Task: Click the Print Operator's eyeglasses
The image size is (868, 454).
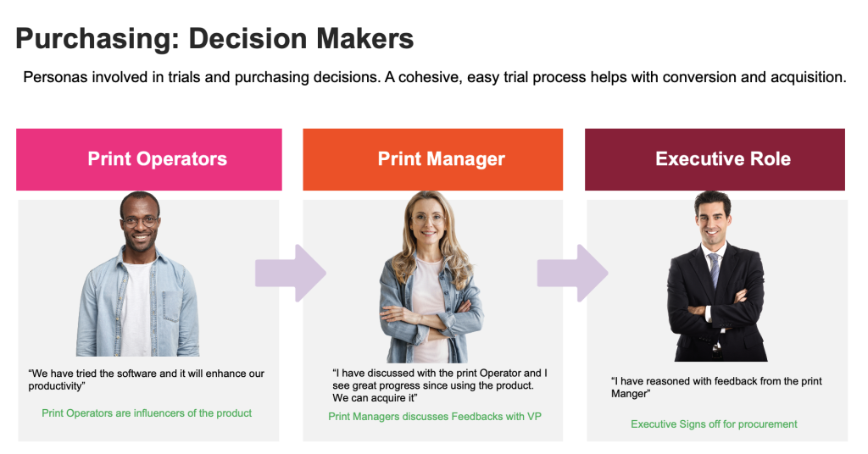Action: 139,222
